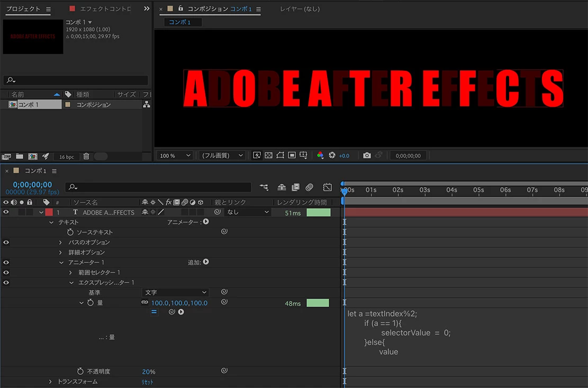Toggle the transparency grid in viewer
The height and width of the screenshot is (388, 588).
tap(268, 155)
